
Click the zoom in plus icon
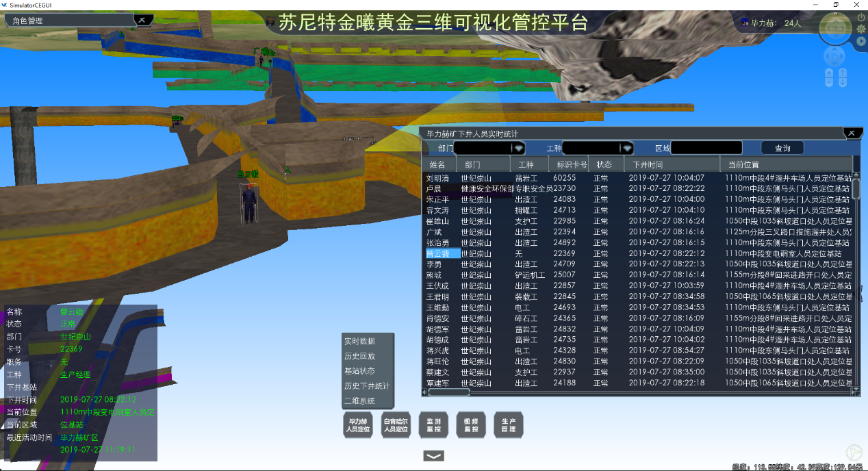829,73
